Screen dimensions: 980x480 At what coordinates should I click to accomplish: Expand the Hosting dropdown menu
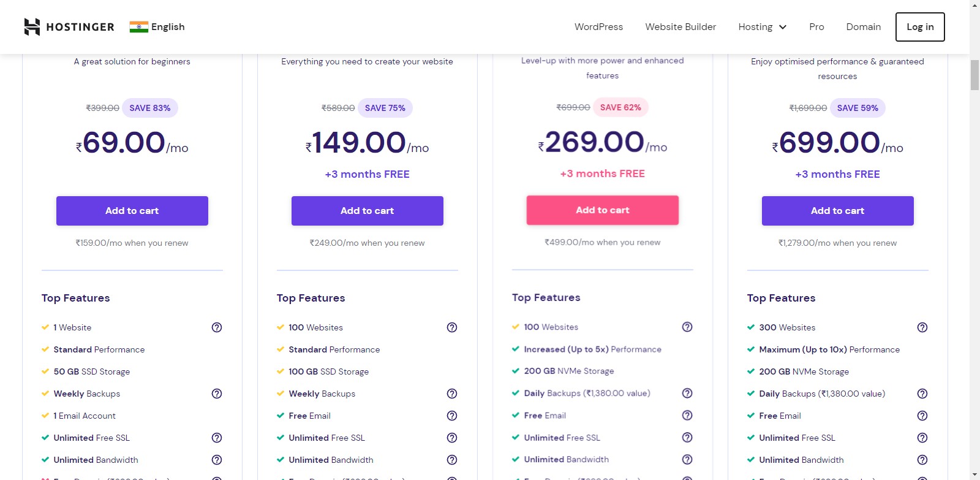(x=762, y=27)
